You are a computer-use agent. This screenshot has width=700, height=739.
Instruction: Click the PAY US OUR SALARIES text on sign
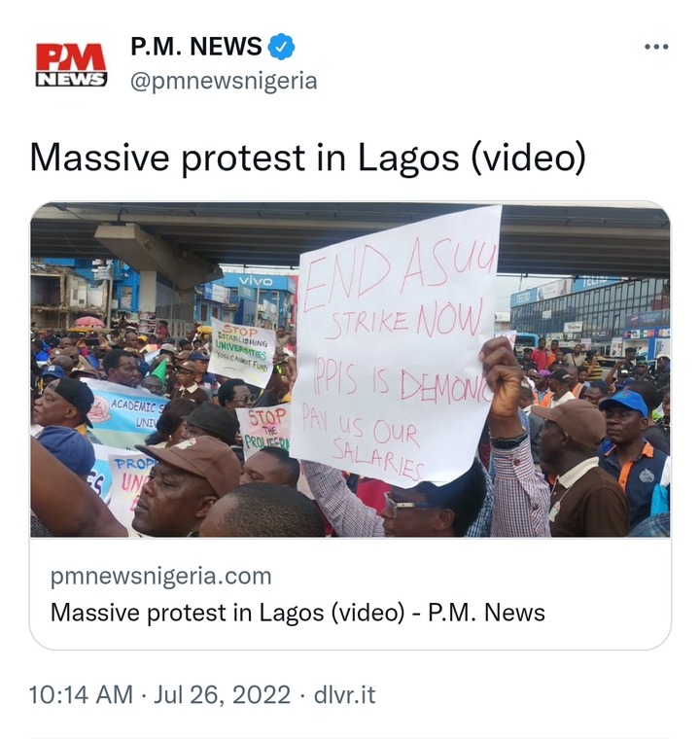[362, 440]
